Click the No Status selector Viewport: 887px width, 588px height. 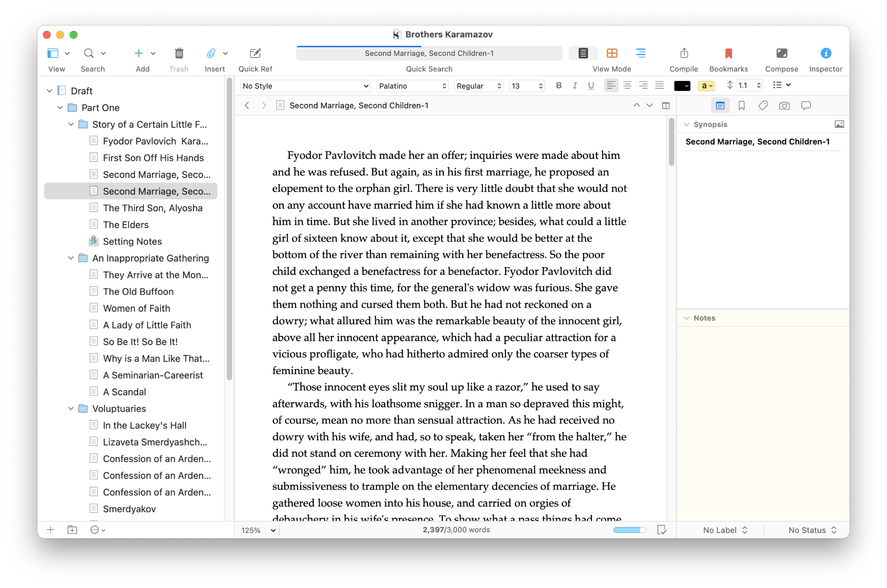click(x=812, y=530)
